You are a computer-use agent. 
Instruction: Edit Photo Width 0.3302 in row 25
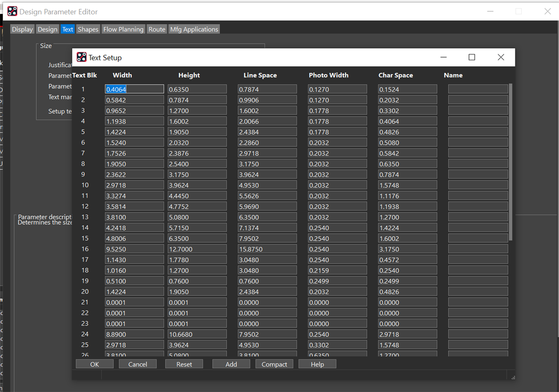337,345
